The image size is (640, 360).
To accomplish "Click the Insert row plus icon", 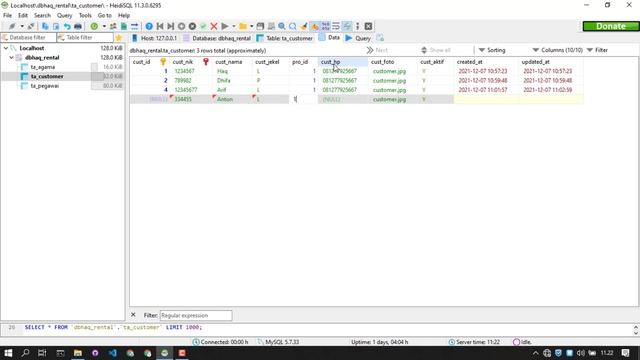I will (182, 26).
